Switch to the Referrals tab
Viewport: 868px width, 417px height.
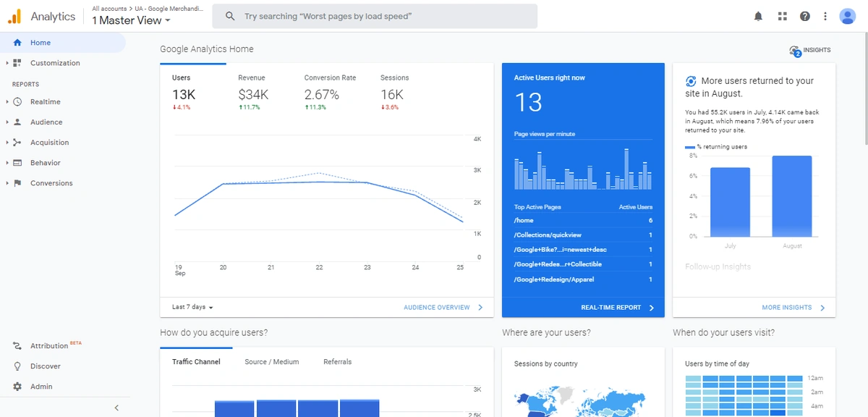click(337, 361)
